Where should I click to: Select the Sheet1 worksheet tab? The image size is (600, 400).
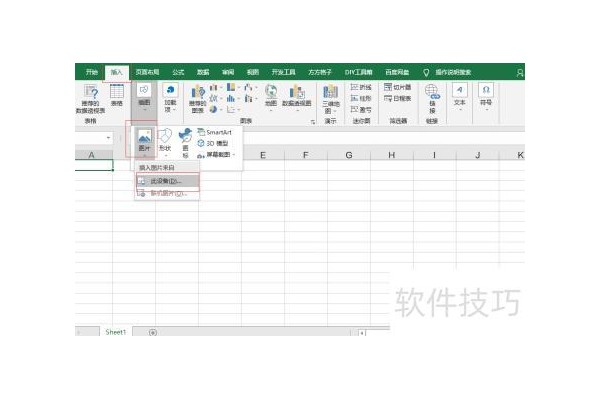[116, 332]
